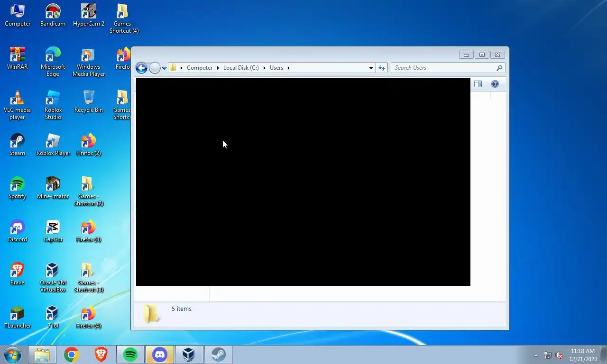Viewport: 607px width, 364px height.
Task: Open Google Chrome from taskbar
Action: (x=72, y=355)
